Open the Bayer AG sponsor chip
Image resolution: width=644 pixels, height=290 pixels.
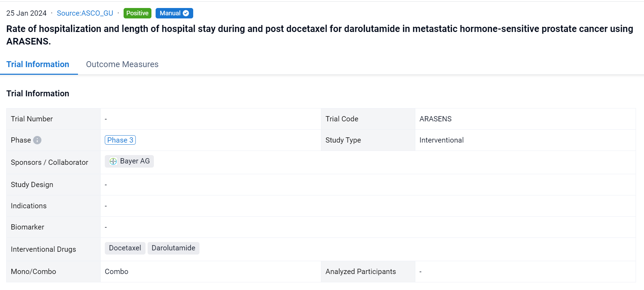click(134, 161)
